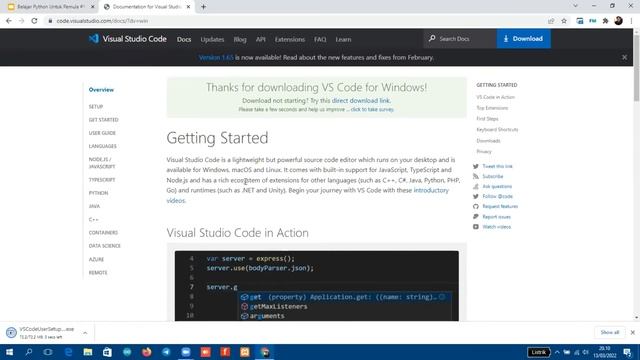Reload the page with the refresh icon
Screen dimensions: 640x360
[34, 21]
